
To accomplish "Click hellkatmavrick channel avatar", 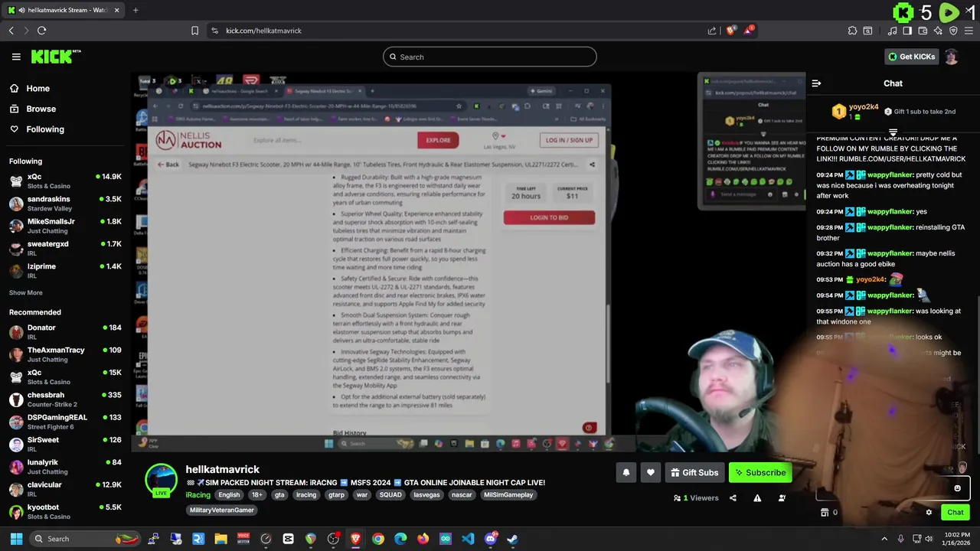I will coord(162,480).
